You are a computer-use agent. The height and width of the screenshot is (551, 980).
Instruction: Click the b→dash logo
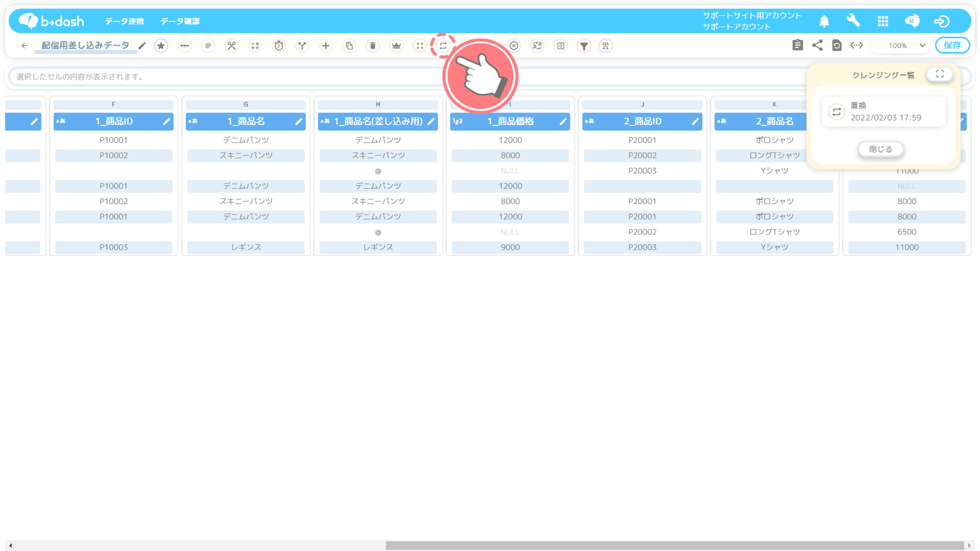coord(51,21)
